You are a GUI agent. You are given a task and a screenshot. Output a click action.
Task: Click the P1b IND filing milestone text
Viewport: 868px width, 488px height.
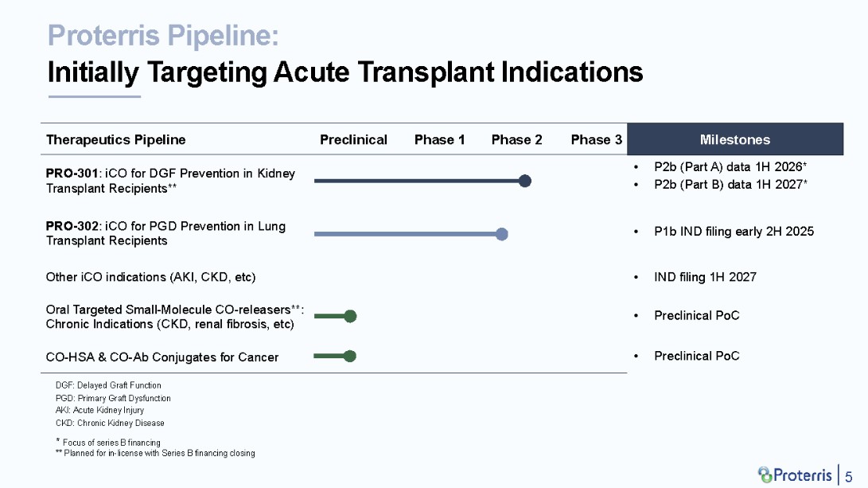click(x=734, y=232)
